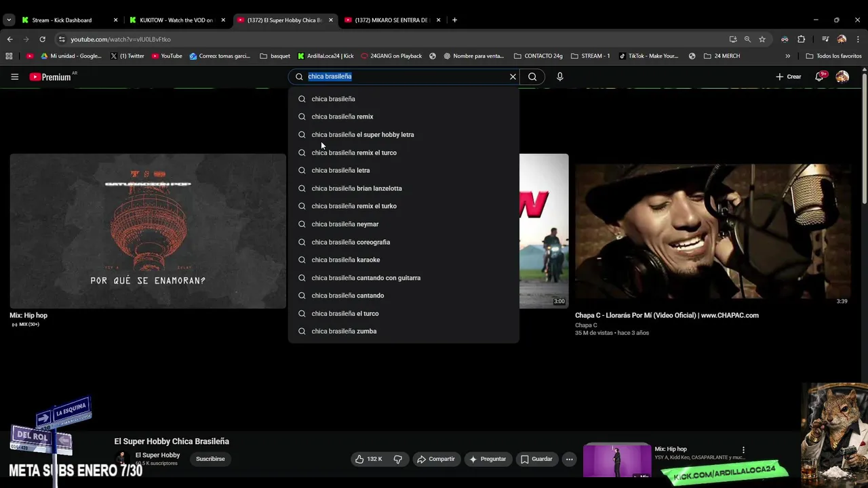Open El Super Hobby channel avatar

point(122,458)
